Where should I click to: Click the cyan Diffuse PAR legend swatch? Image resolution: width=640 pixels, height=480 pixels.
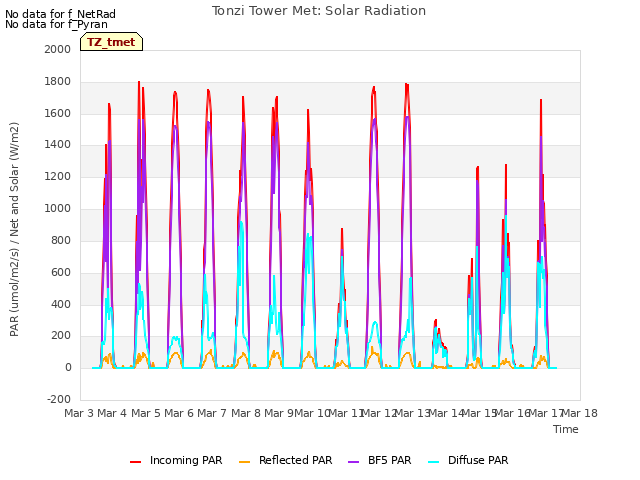434,462
